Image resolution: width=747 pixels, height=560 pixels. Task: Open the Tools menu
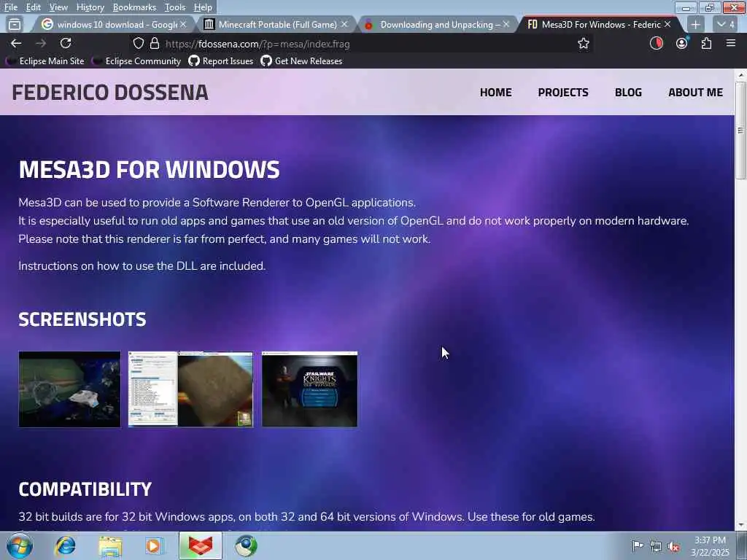click(x=175, y=7)
